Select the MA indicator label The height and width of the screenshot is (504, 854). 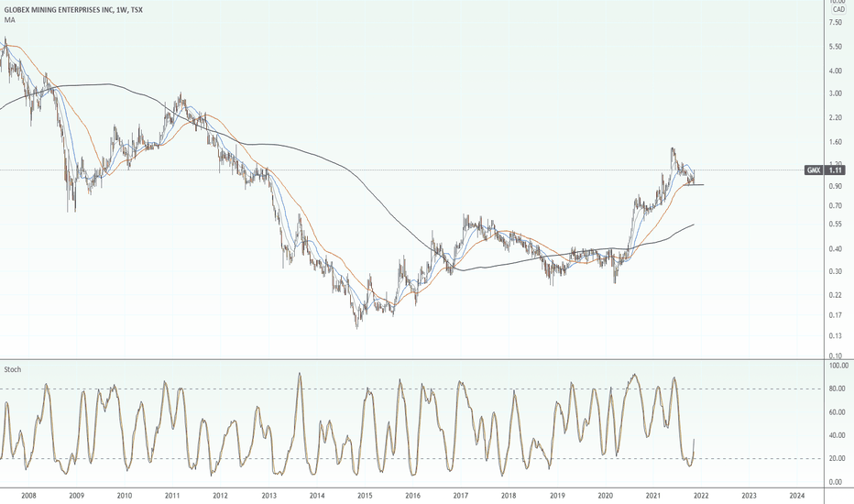[10, 19]
